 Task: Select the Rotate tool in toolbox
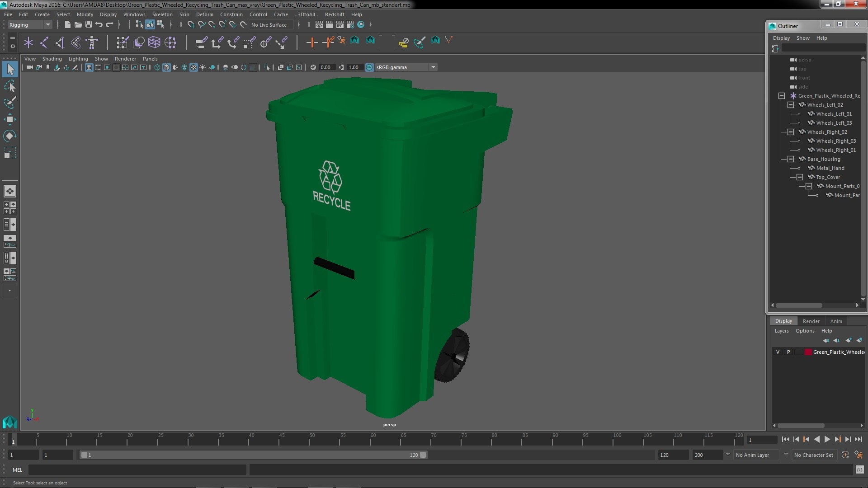9,136
